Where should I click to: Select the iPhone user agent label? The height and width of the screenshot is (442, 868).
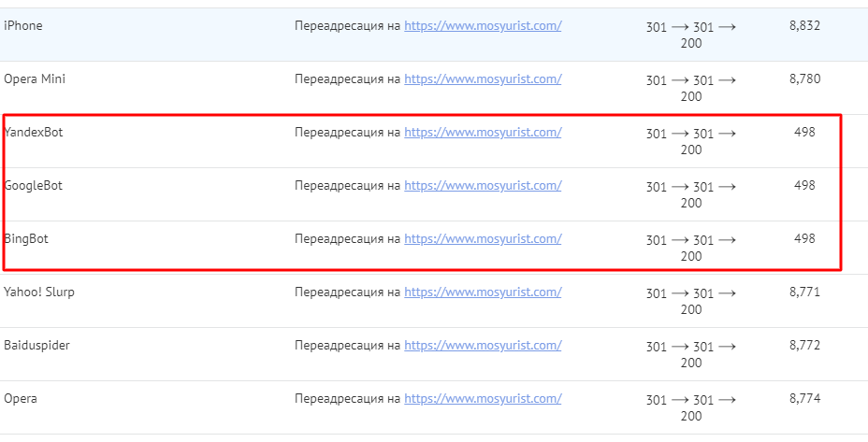tap(22, 25)
